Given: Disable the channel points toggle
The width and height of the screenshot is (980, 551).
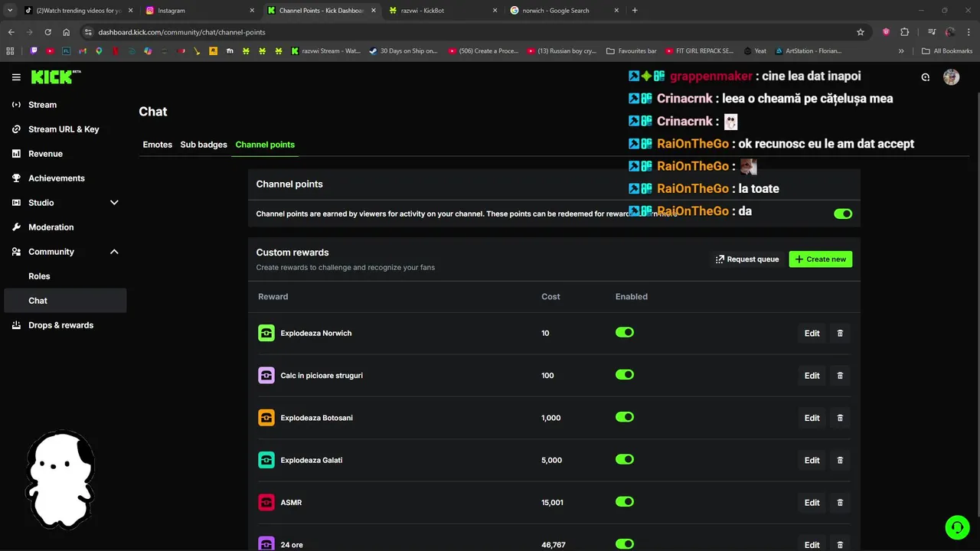Looking at the screenshot, I should tap(842, 214).
